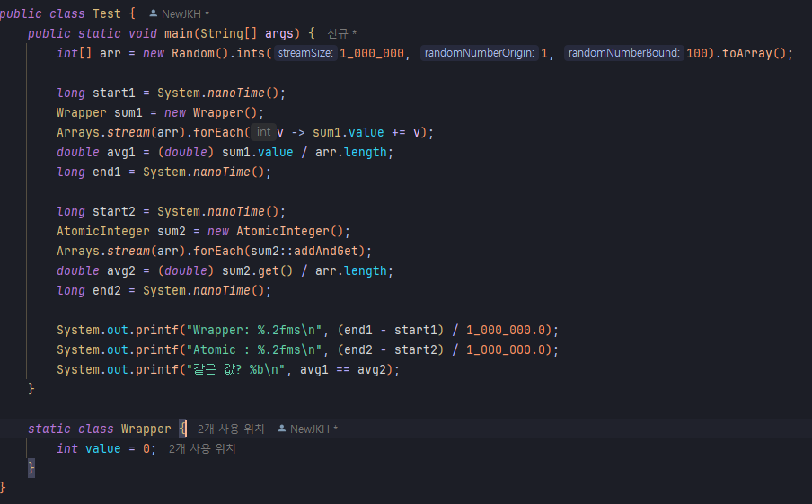Open 2개 사용 위치 usages hint beside int value
Screen dimensions: 812x504
coord(202,448)
